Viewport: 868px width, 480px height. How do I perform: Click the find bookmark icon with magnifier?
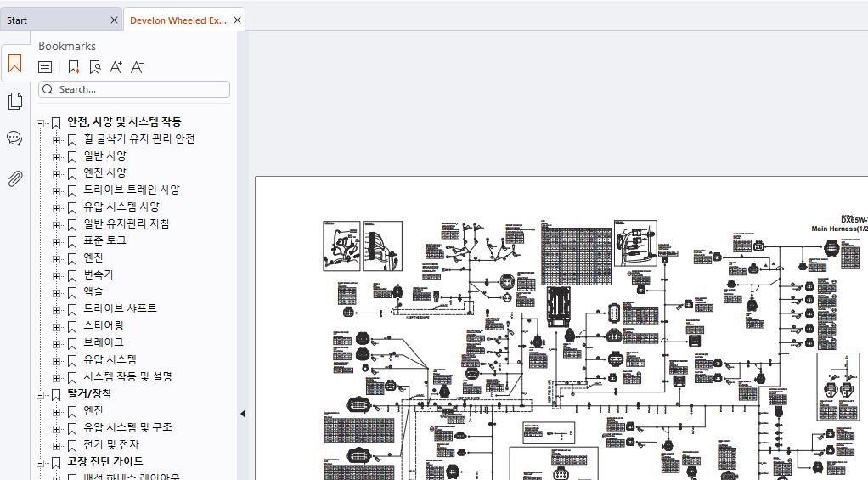(x=94, y=67)
